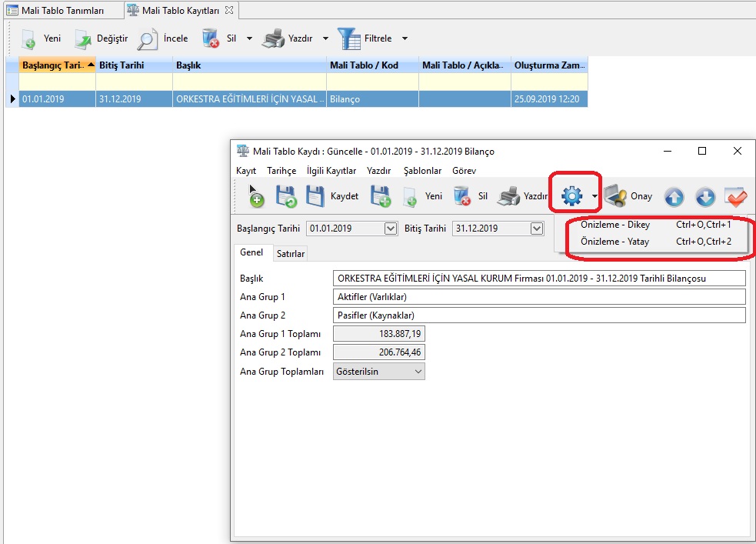Click the Filtrele funnel icon
This screenshot has width=756, height=544.
(349, 38)
